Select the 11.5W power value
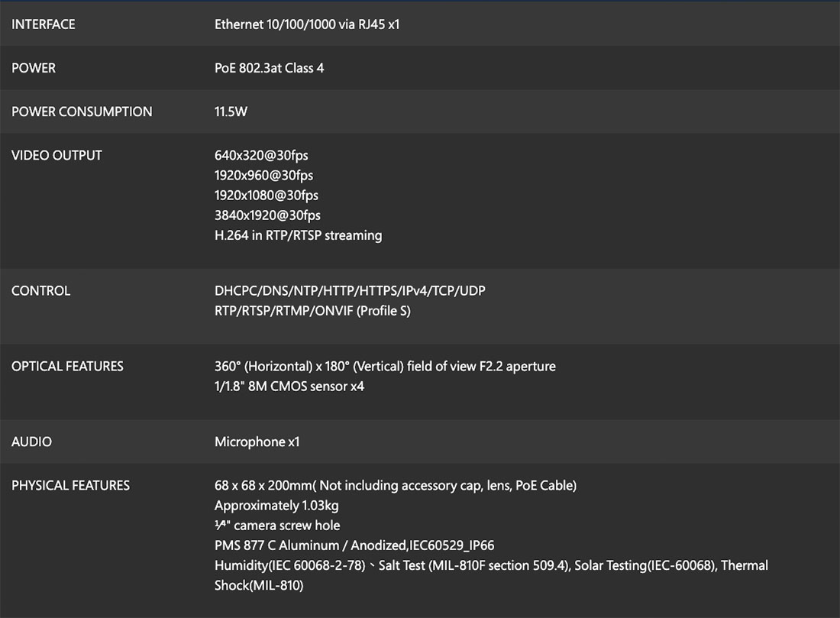This screenshot has width=840, height=618. (231, 112)
